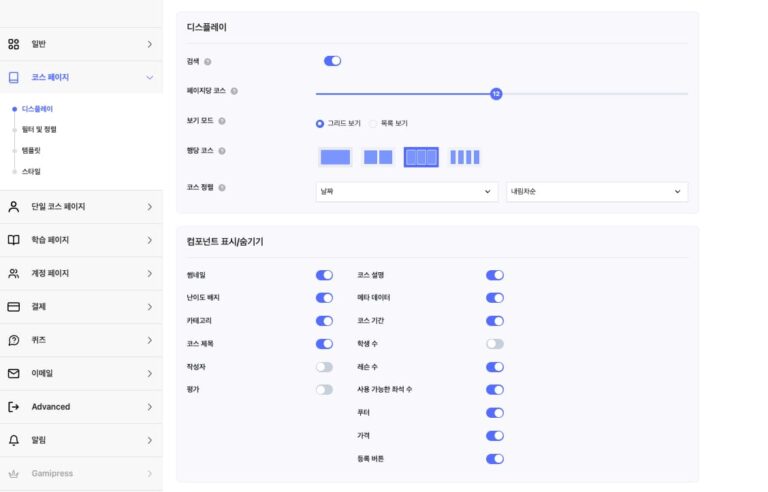
Task: Open the 내림차순 order dropdown
Action: point(596,191)
